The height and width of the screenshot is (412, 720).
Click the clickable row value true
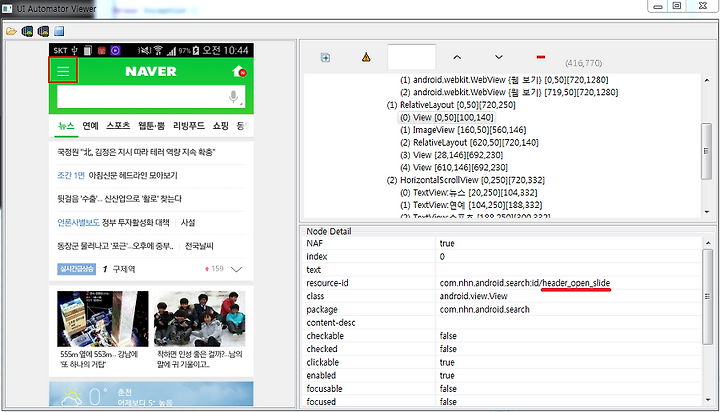point(447,362)
